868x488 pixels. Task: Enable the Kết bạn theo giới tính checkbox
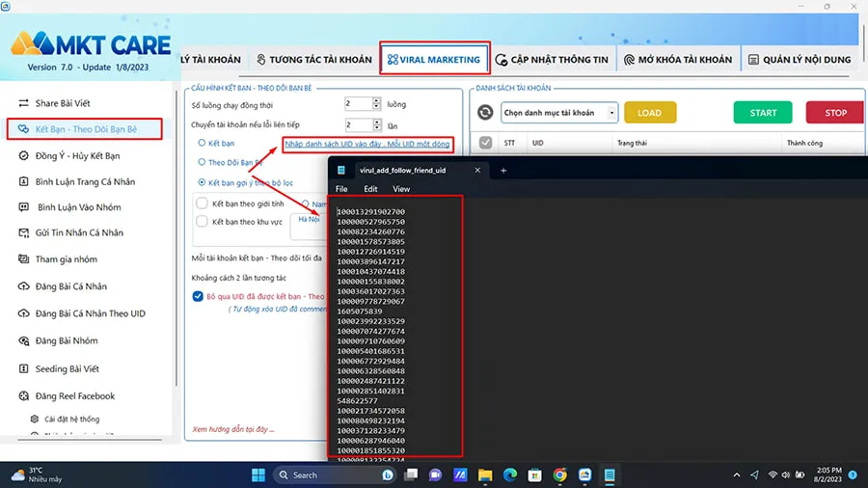[203, 203]
